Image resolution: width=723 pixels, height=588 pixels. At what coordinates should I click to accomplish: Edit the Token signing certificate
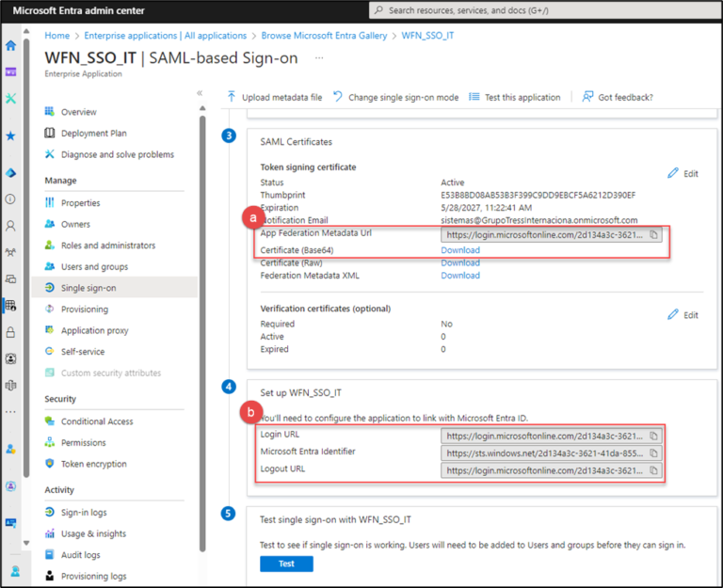coord(683,173)
